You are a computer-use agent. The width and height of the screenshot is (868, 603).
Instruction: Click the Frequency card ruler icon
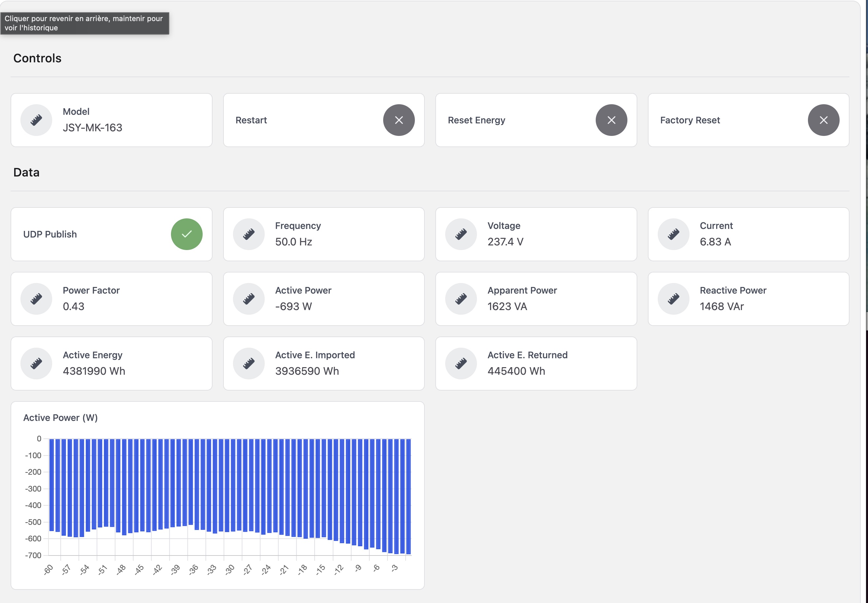click(x=249, y=234)
